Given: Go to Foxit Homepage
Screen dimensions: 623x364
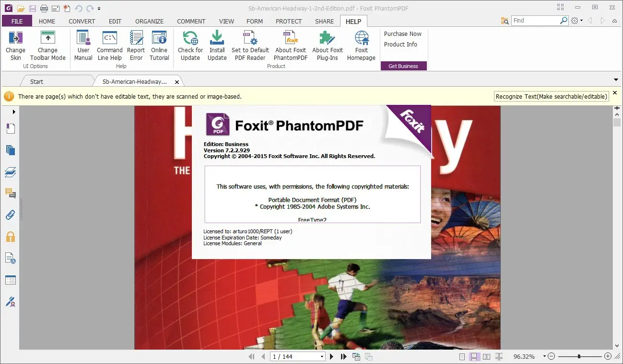Looking at the screenshot, I should [x=362, y=46].
